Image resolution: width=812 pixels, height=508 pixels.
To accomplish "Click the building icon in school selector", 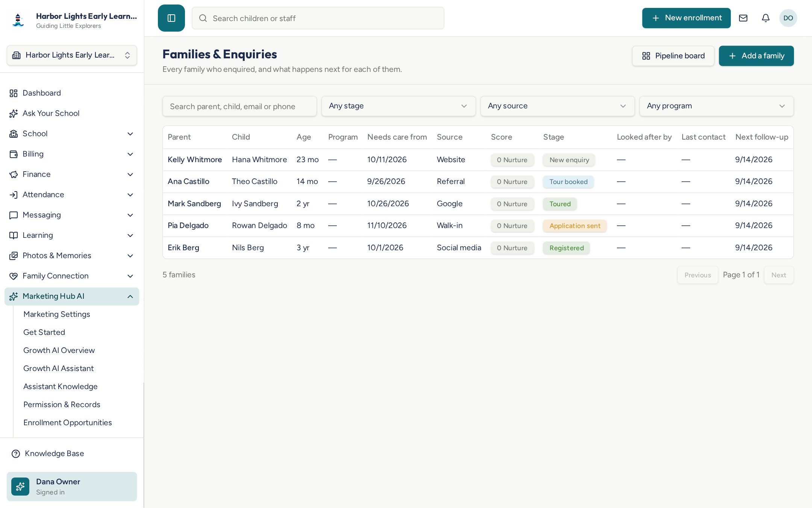I will point(17,55).
